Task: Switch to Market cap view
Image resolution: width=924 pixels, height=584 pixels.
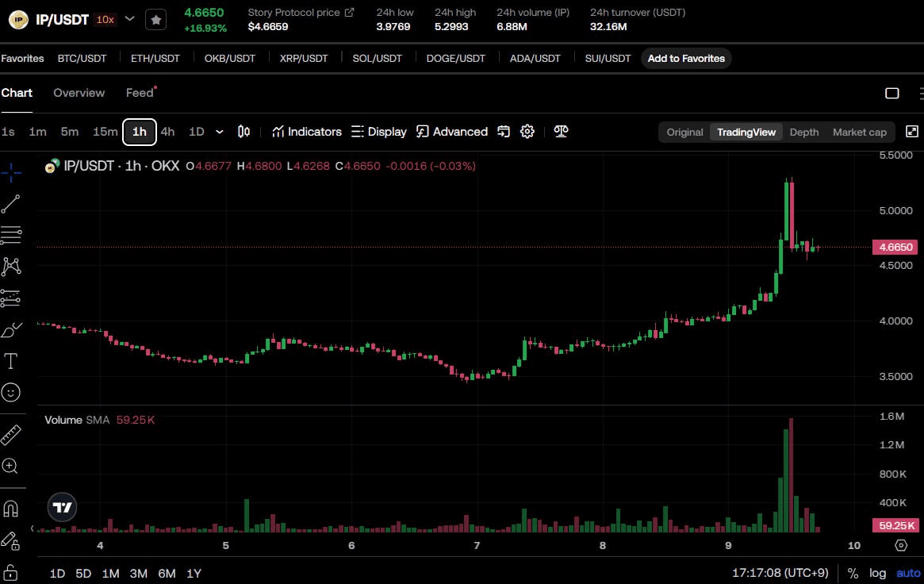Action: pyautogui.click(x=859, y=132)
